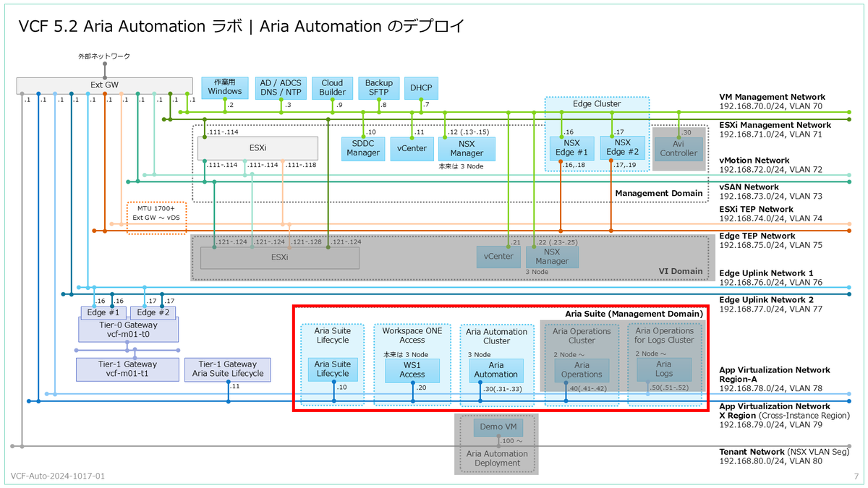Click the 192.168.75.0/24, VLAN 75 text
This screenshot has width=868, height=488.
pos(771,245)
